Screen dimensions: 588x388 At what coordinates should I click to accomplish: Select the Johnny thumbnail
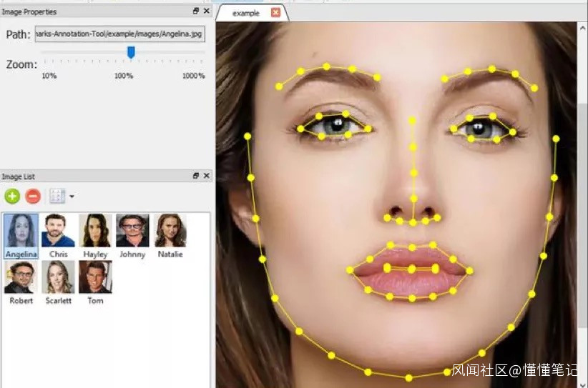(132, 237)
